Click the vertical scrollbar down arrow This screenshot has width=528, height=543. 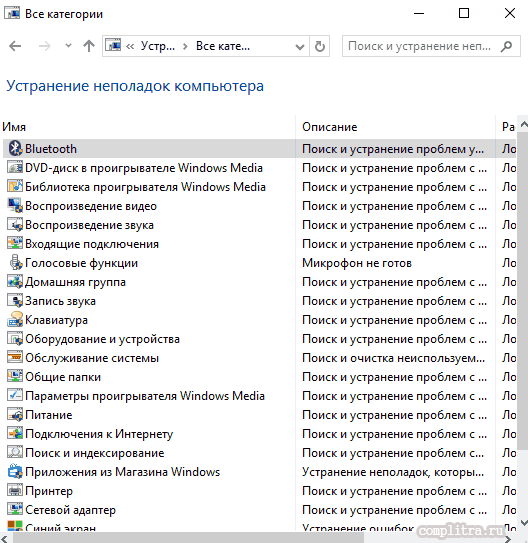click(524, 522)
